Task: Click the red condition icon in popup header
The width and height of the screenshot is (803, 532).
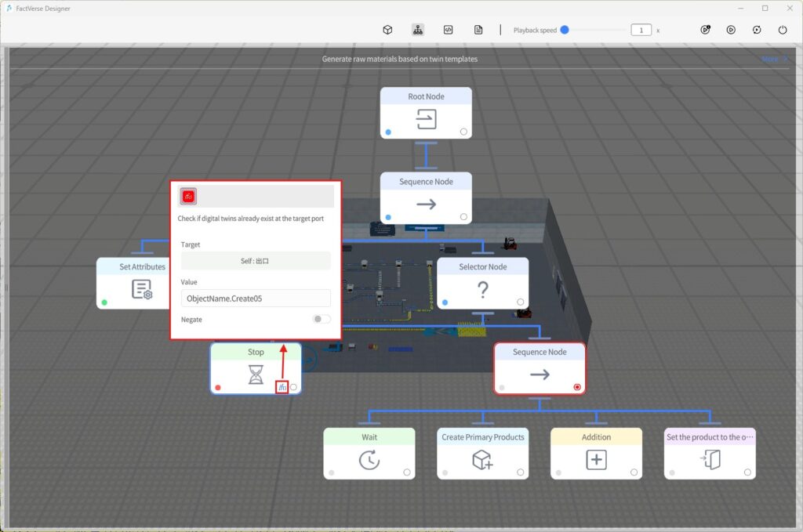Action: [188, 196]
